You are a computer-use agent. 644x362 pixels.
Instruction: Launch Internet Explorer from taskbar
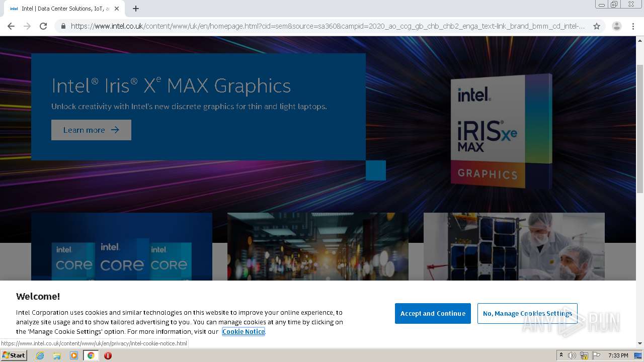40,355
